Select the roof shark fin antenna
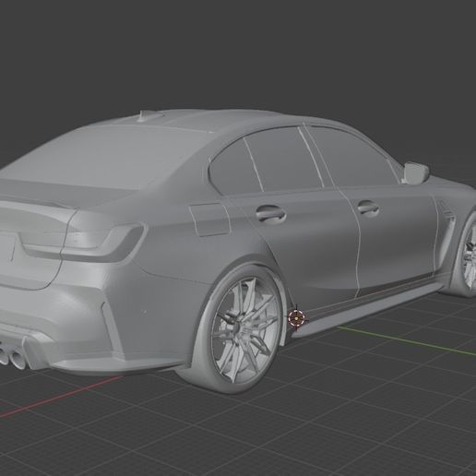The height and width of the screenshot is (476, 476). (x=149, y=115)
